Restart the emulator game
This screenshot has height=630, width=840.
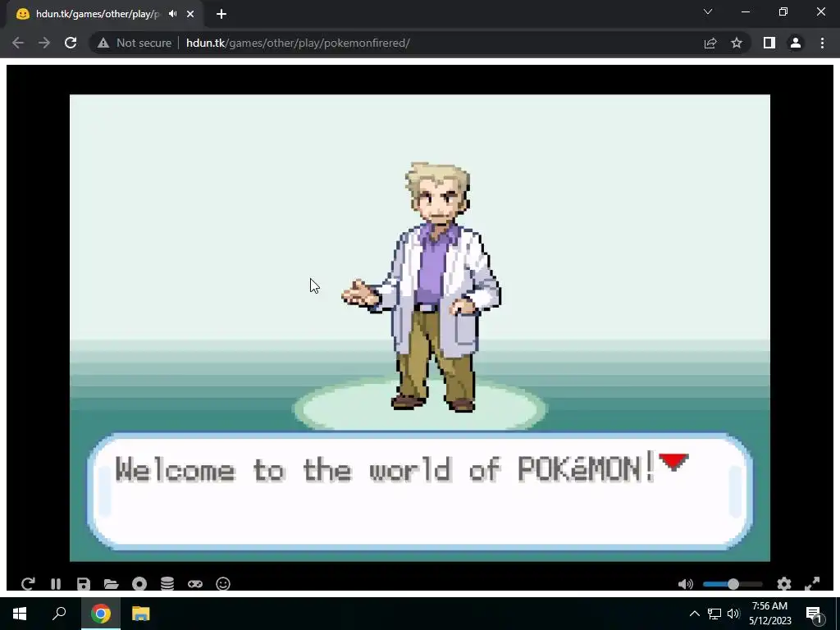28,583
